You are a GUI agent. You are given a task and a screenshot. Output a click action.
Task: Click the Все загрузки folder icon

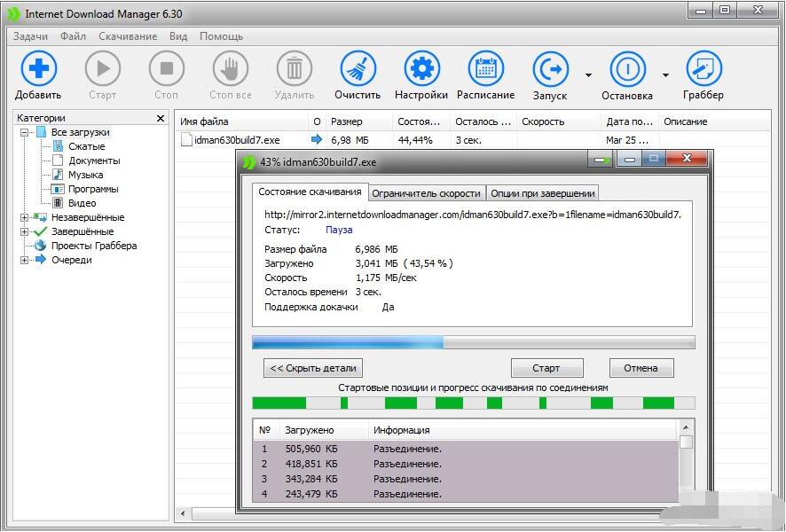coord(42,132)
